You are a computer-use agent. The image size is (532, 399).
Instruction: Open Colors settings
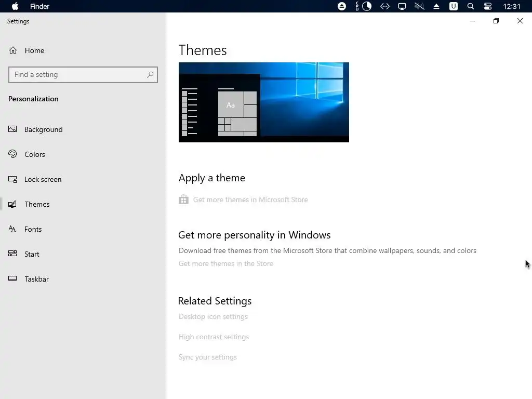pyautogui.click(x=35, y=154)
